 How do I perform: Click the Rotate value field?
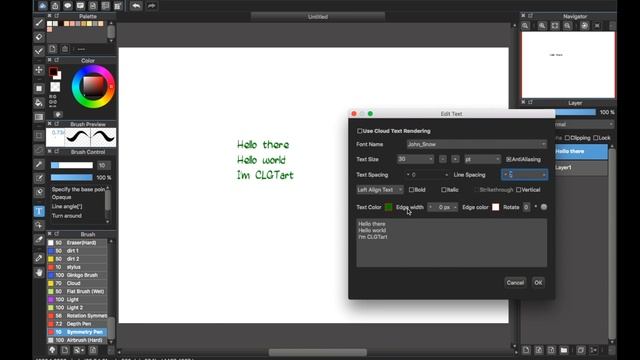(x=526, y=207)
